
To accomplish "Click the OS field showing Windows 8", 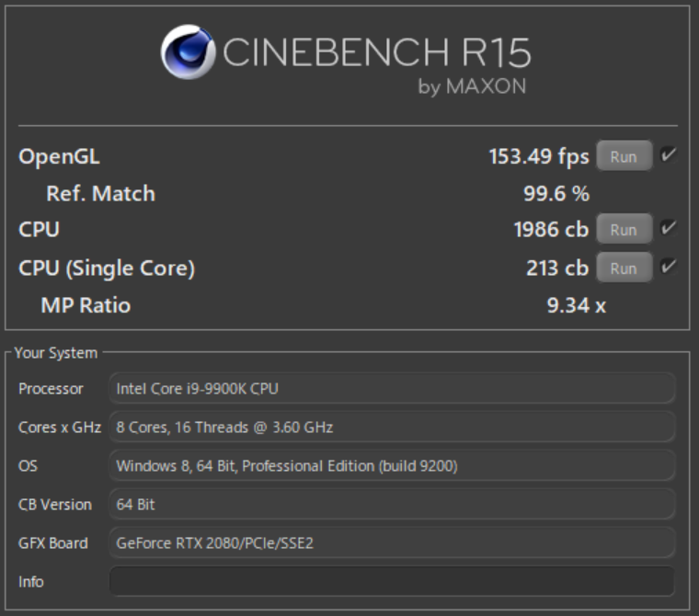I will 392,466.
